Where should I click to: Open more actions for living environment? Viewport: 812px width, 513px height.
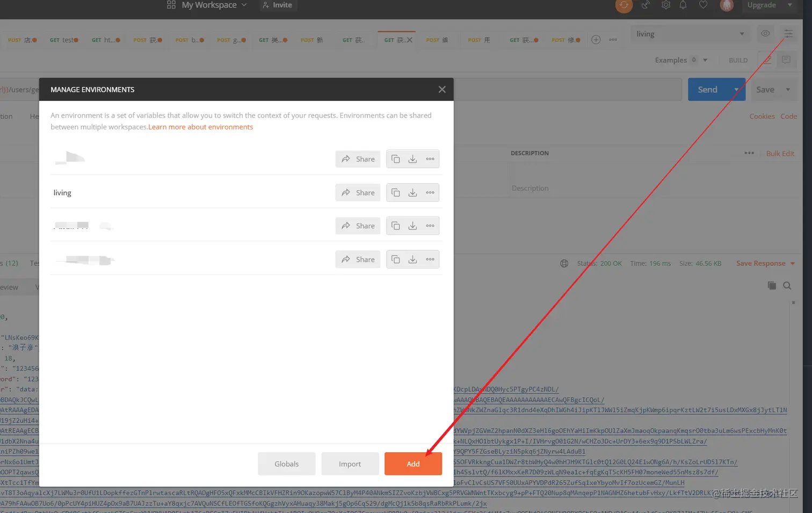[x=430, y=192]
